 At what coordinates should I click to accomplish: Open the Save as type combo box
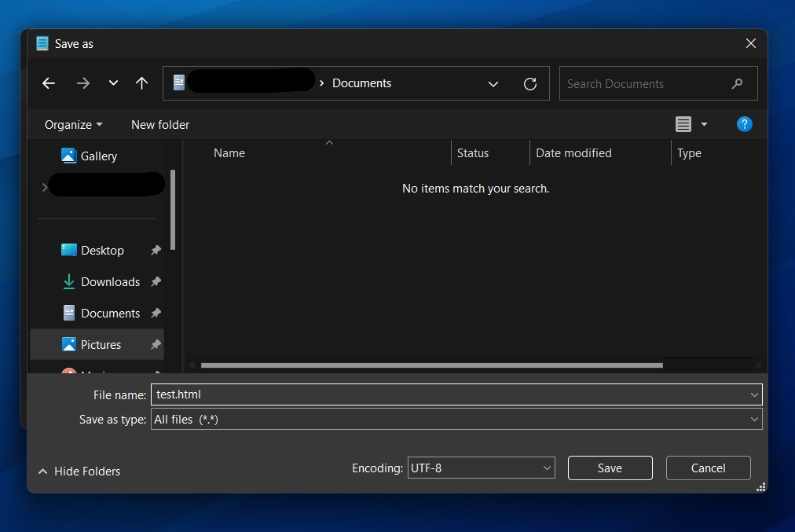456,420
